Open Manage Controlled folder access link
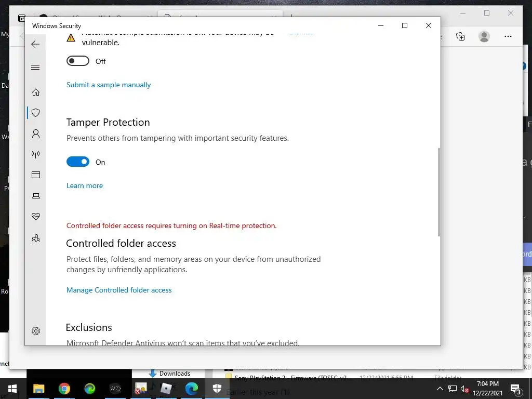Viewport: 532px width, 399px height. coord(119,290)
